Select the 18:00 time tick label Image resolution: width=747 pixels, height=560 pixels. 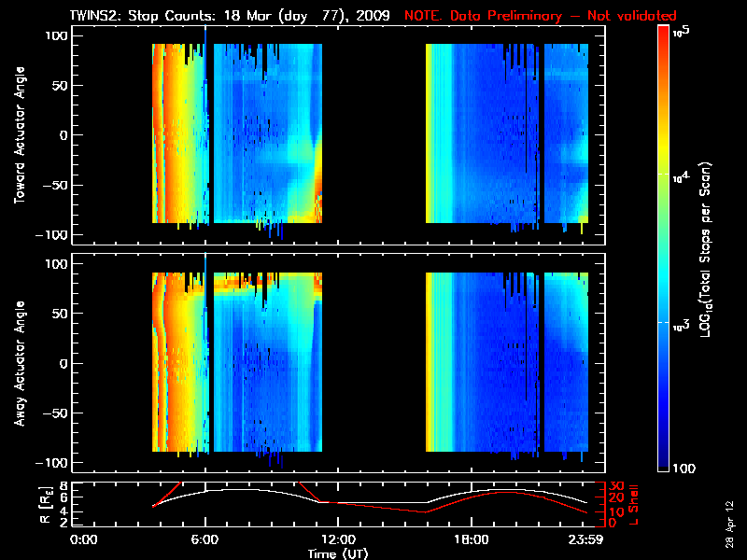(472, 539)
